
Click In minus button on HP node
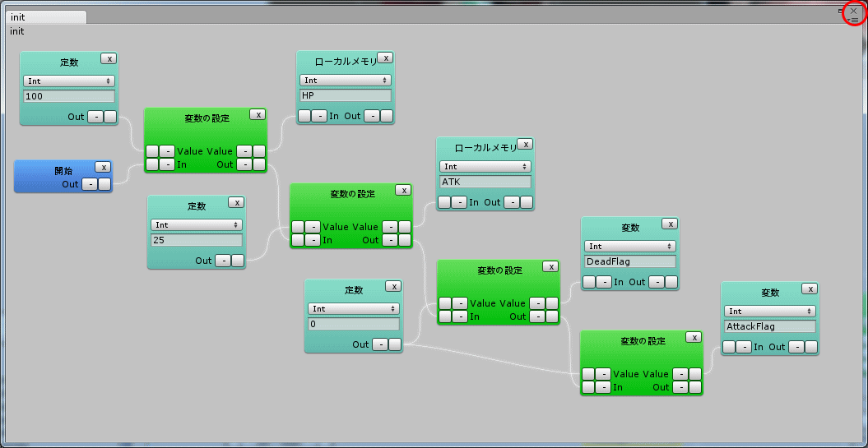point(319,116)
